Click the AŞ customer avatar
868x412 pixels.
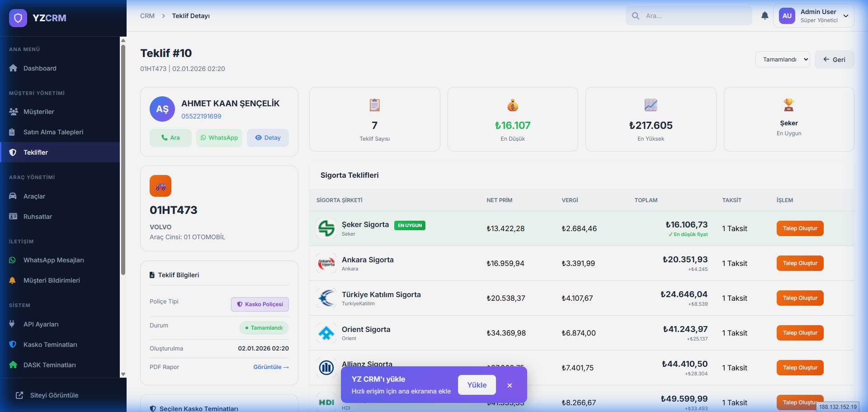[x=162, y=109]
